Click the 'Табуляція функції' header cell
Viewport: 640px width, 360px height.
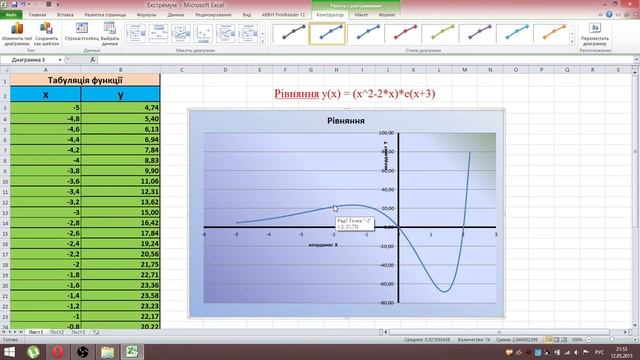tap(85, 80)
